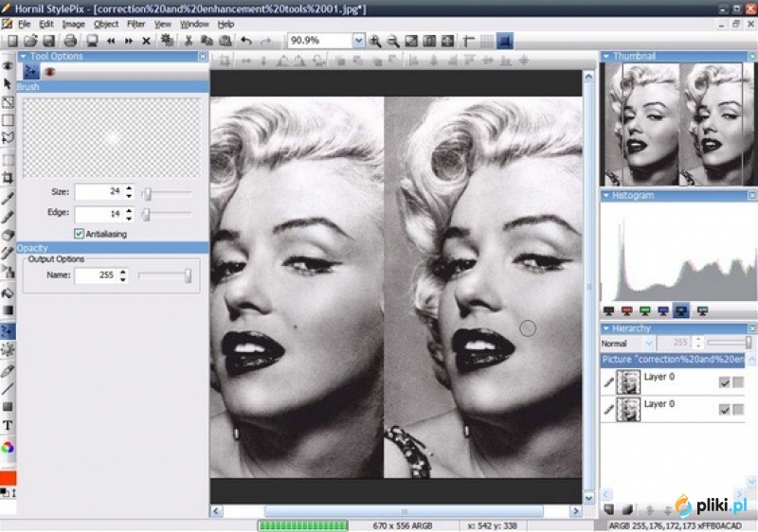Screen dimensions: 758x532
Task: Show red channel in Histogram
Action: [627, 310]
